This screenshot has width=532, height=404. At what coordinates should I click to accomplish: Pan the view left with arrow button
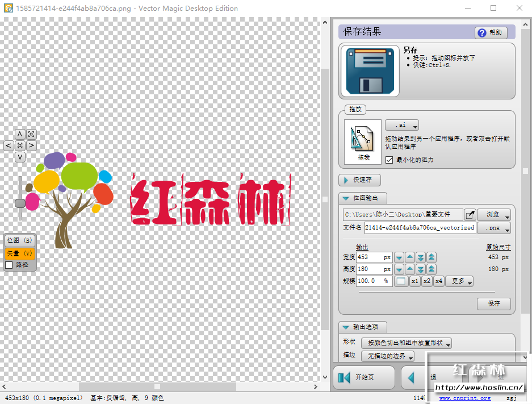(x=9, y=145)
